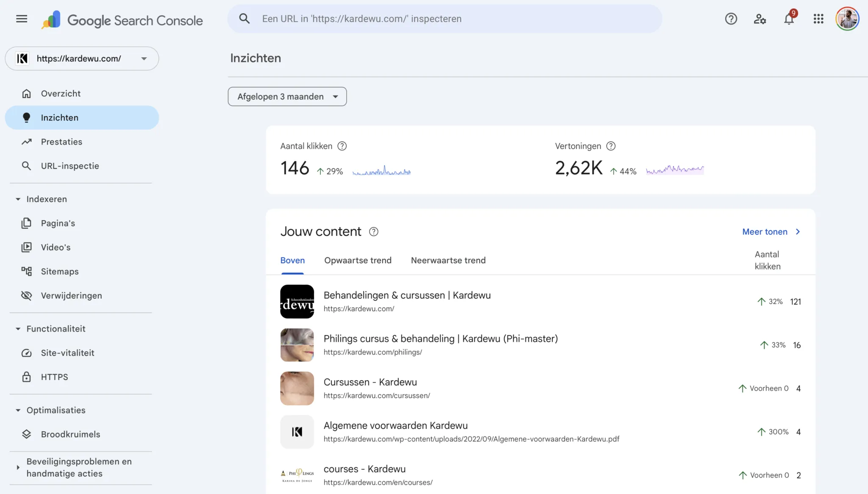Image resolution: width=868 pixels, height=494 pixels.
Task: Click the Aantal klikken info icon
Action: (342, 146)
